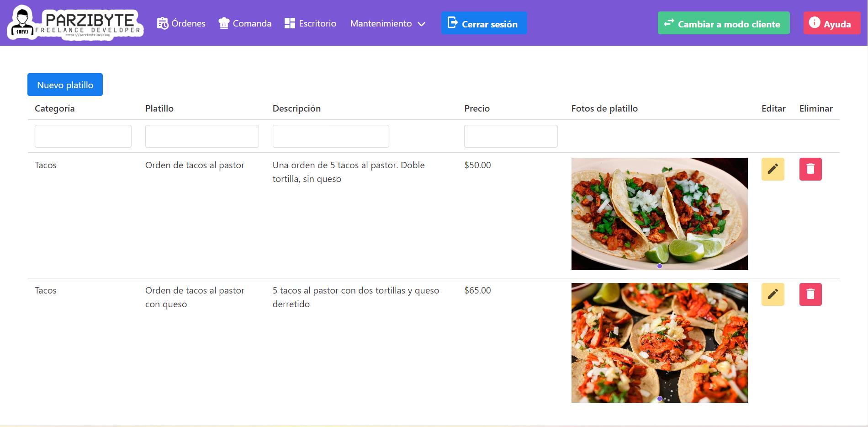Click Nuevo platillo to add dish

(65, 85)
